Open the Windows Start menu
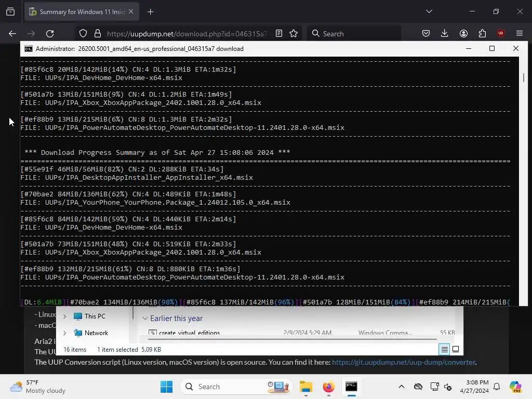The height and width of the screenshot is (399, 532). pos(166,387)
